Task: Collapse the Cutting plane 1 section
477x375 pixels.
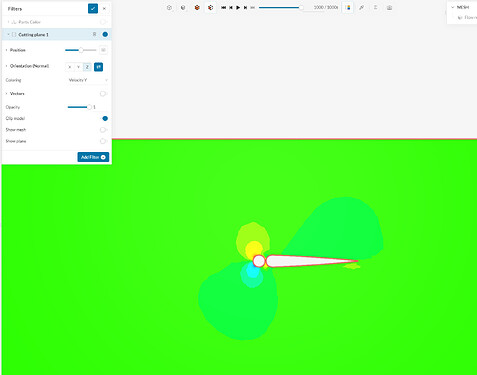Action: pyautogui.click(x=8, y=34)
